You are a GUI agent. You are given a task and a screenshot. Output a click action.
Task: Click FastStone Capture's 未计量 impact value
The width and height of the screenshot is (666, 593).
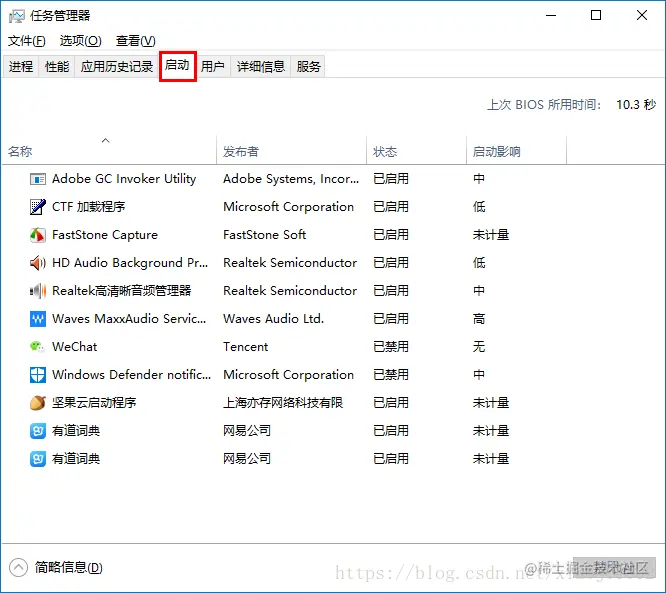click(x=491, y=235)
